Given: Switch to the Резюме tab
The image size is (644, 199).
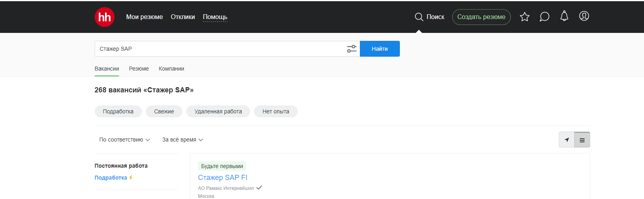Looking at the screenshot, I should click(x=139, y=69).
